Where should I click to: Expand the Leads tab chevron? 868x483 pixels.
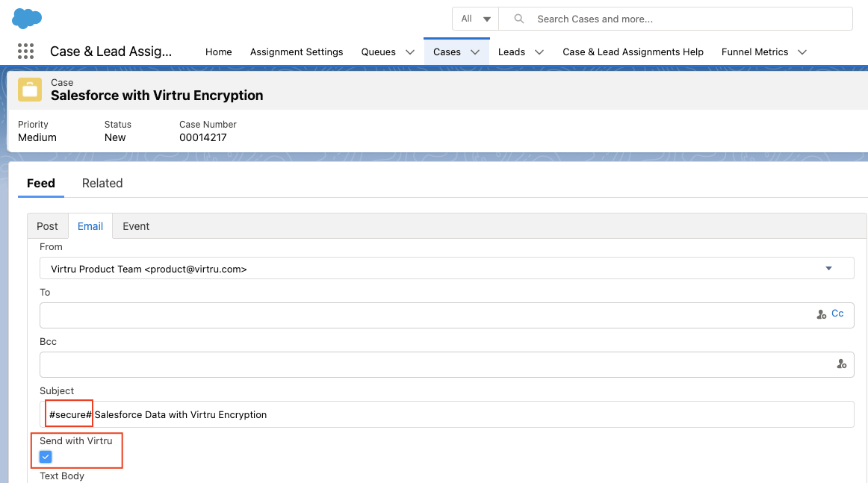click(x=539, y=52)
